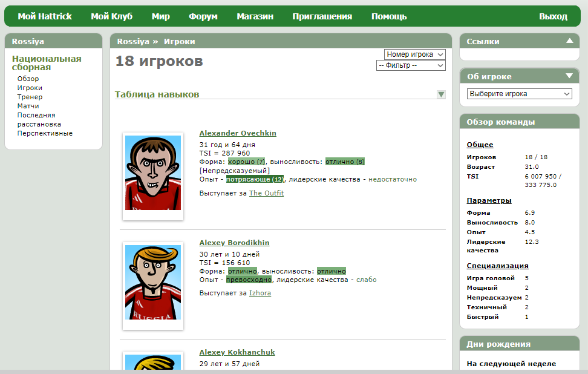Click the [Непредсказуемый] specialty label
The image size is (588, 374).
click(x=234, y=171)
